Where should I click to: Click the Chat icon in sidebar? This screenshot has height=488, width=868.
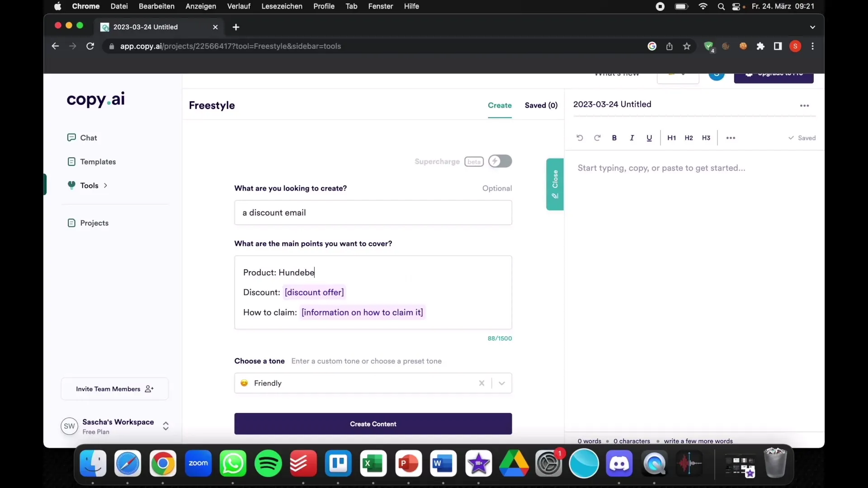pyautogui.click(x=71, y=138)
